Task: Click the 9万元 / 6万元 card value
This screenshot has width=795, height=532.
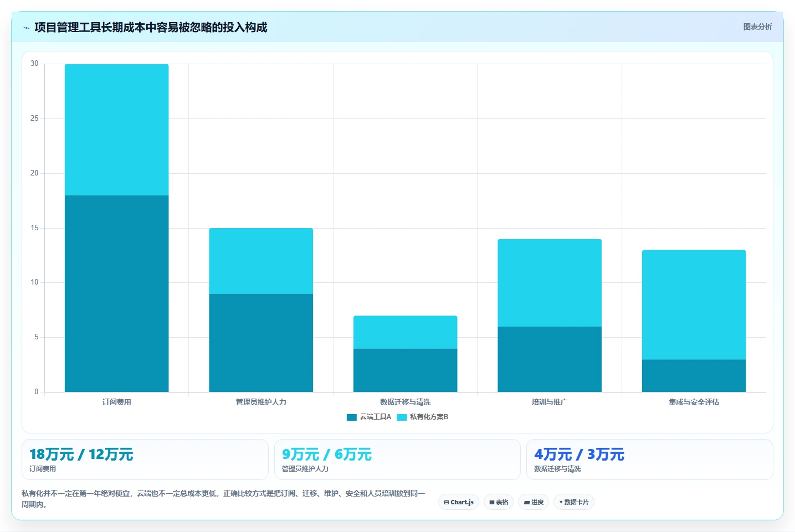Action: coord(327,454)
